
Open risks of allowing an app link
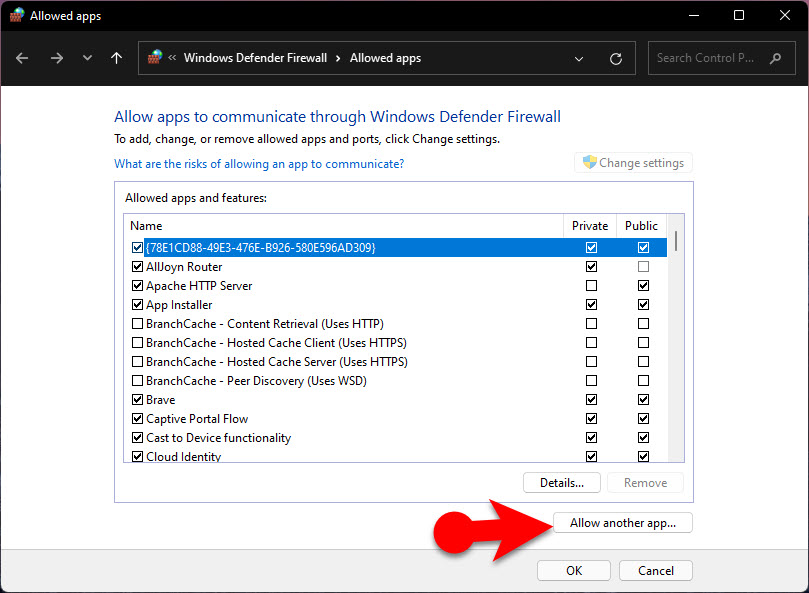pyautogui.click(x=259, y=164)
